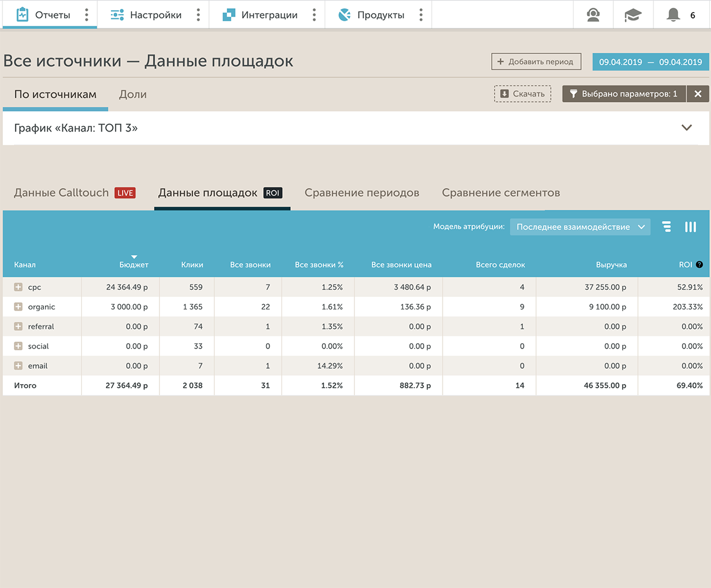Open the Интеграции menu
This screenshot has width=711, height=588.
(x=260, y=15)
